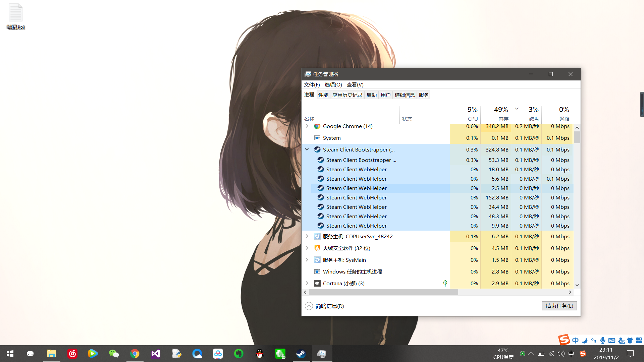
Task: Open the 笔记.txt file on the desktop
Action: (15, 13)
